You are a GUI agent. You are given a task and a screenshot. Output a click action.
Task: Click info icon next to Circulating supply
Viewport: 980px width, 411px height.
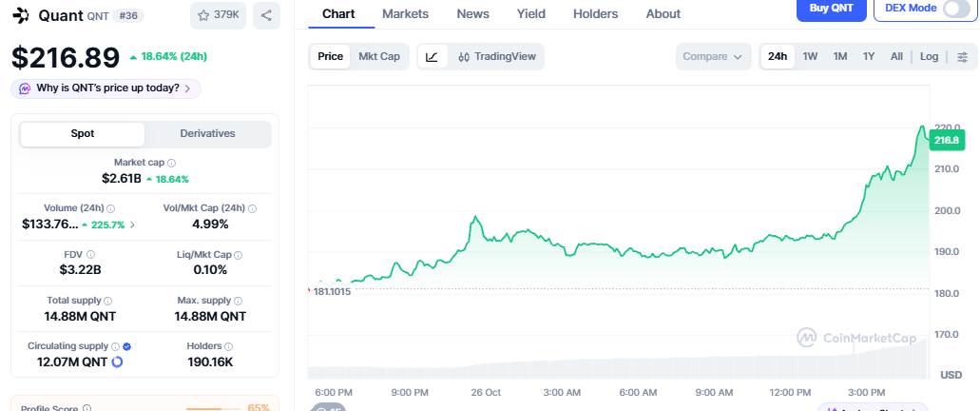click(116, 346)
